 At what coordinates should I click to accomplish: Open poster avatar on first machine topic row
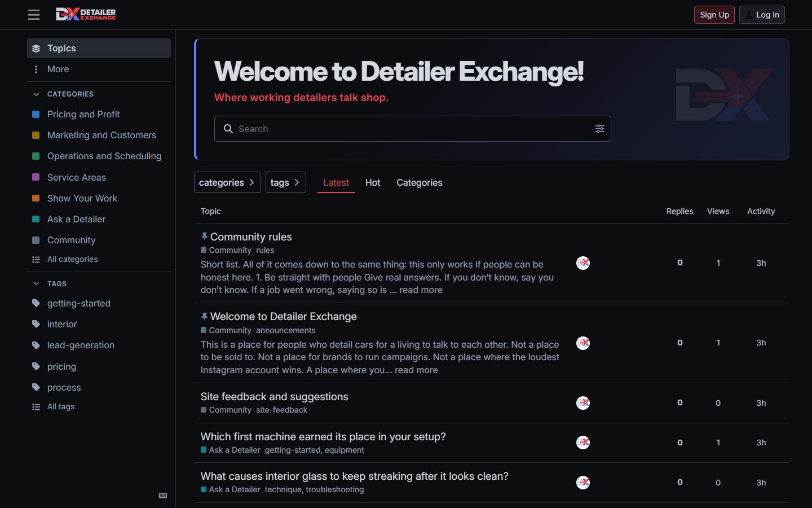583,443
